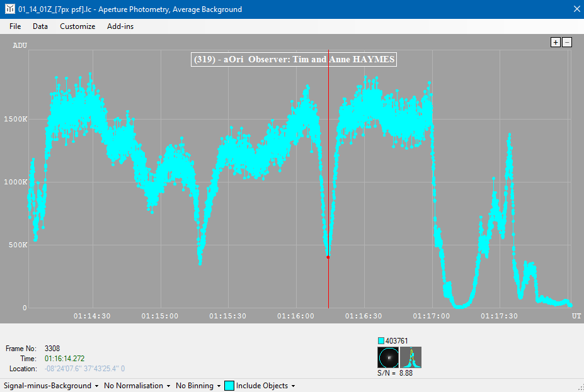
Task: Click the plus zoom-in button on chart
Action: click(556, 42)
